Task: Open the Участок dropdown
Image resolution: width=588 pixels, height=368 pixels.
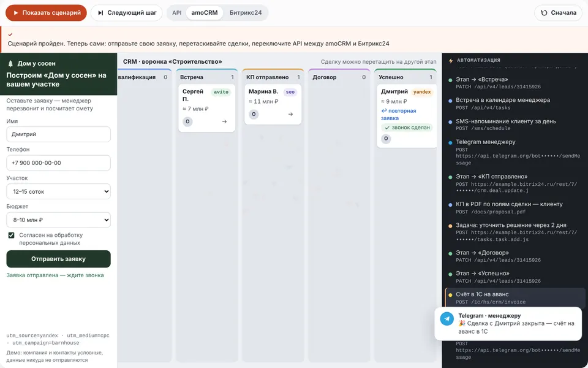Action: point(59,191)
